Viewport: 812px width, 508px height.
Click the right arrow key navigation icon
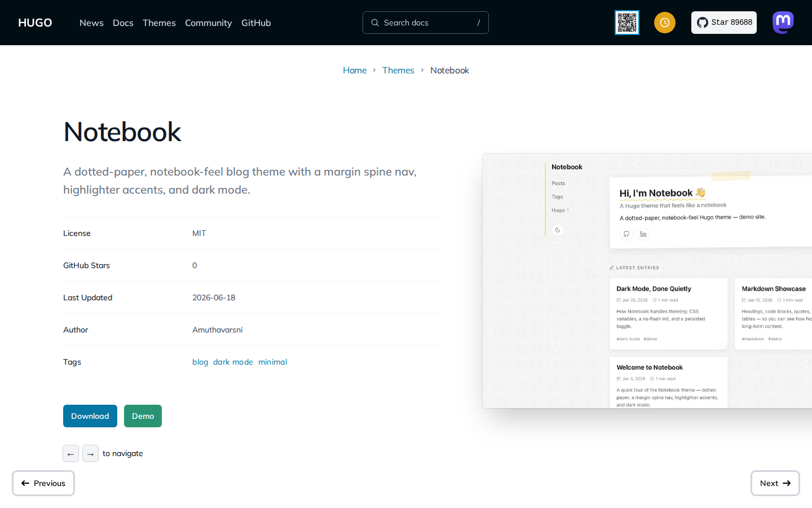[90, 453]
